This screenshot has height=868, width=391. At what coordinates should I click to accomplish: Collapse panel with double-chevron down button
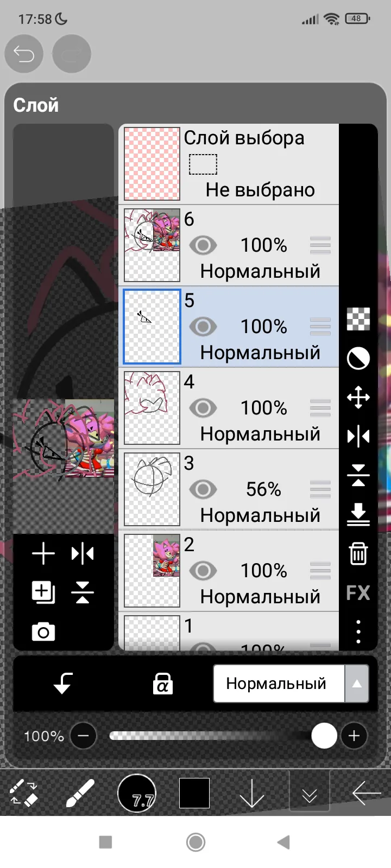310,795
